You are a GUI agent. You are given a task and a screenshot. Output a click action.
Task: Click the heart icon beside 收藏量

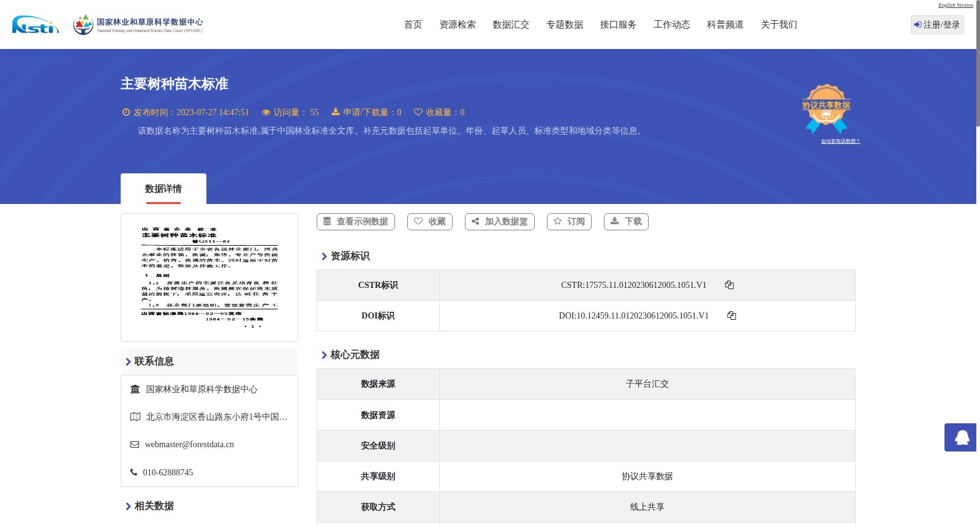point(418,112)
